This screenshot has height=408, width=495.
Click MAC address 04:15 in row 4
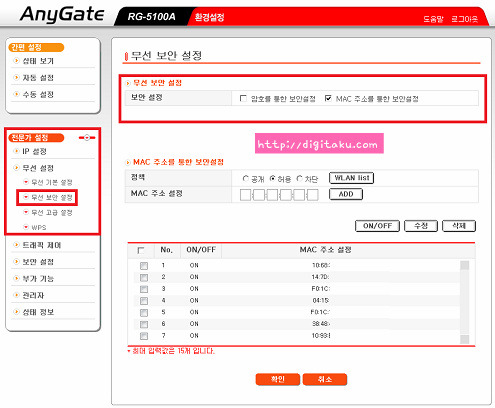pyautogui.click(x=321, y=300)
